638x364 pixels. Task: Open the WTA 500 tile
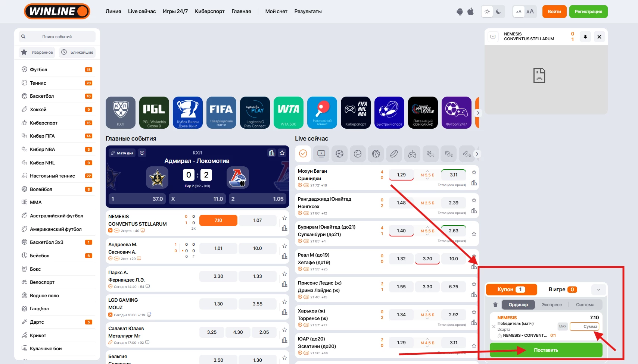289,113
